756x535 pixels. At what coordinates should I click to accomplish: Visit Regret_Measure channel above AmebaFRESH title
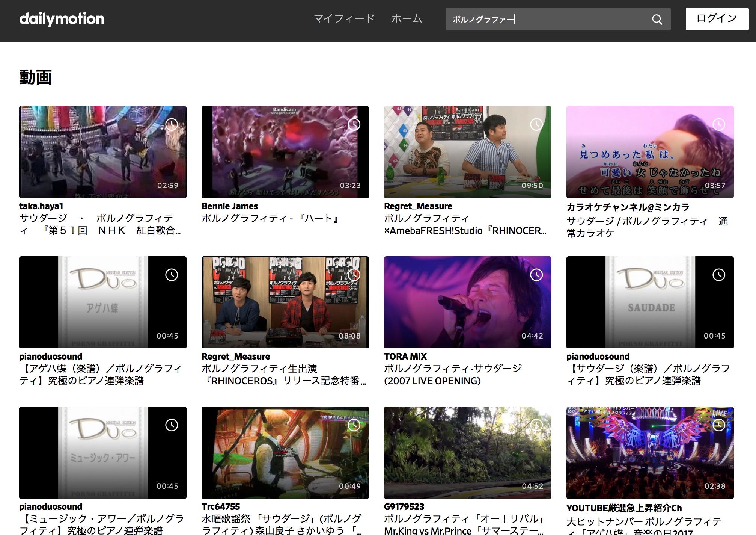click(418, 206)
